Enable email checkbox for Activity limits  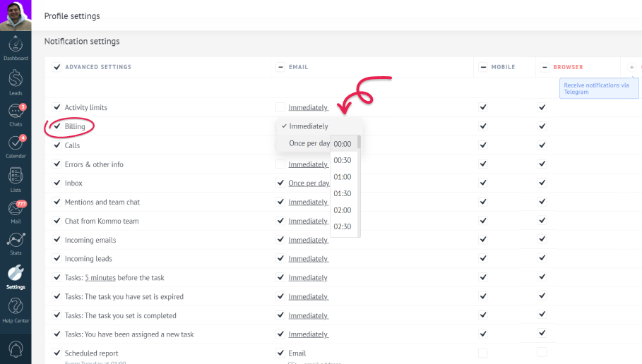pyautogui.click(x=280, y=107)
